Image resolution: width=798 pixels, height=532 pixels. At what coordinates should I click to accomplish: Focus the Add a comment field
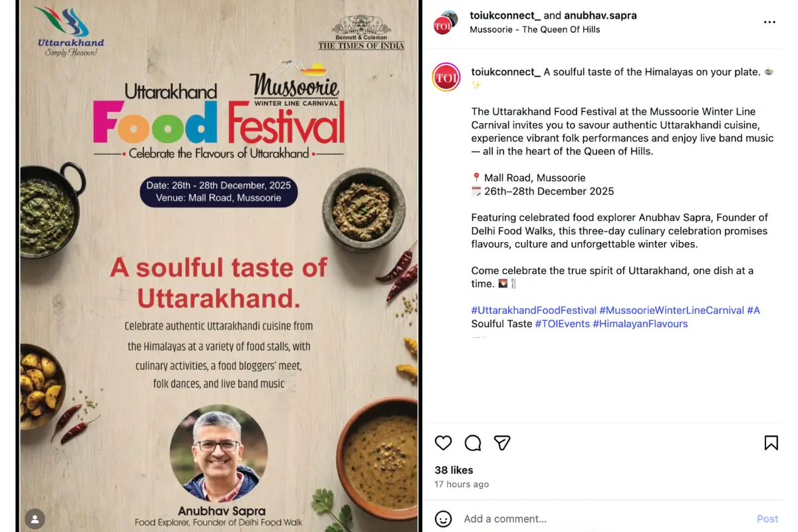tap(605, 519)
